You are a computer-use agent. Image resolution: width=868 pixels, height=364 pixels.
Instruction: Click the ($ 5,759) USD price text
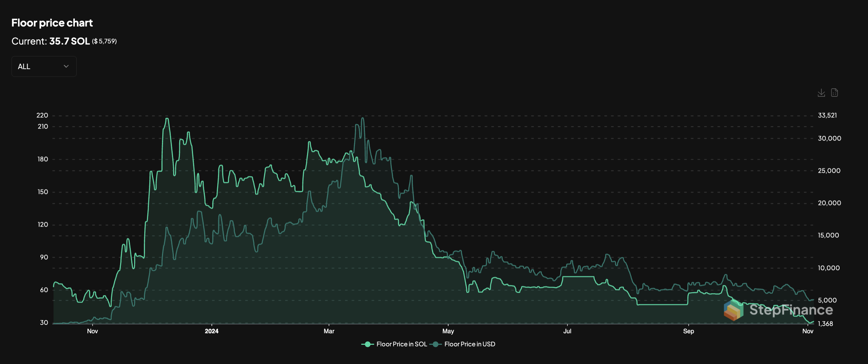click(104, 41)
